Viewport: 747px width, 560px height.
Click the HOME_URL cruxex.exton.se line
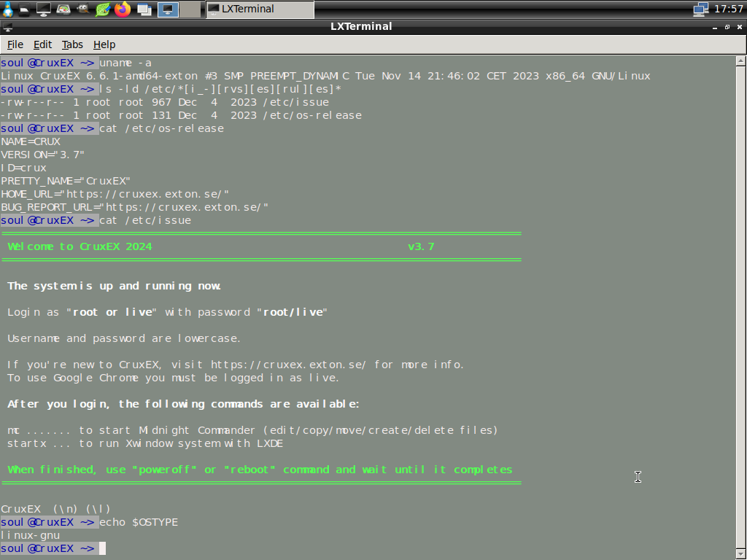pos(115,194)
